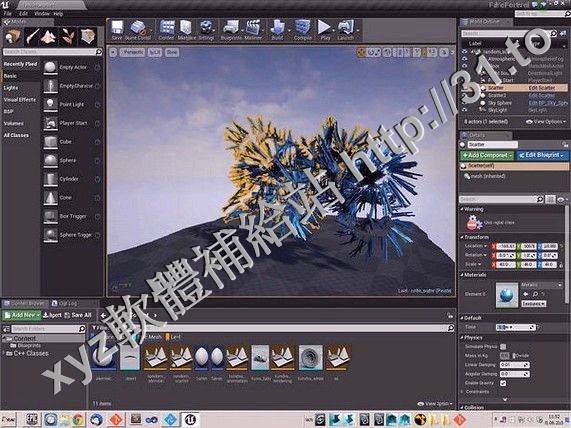Select Landscape mode mountain icon
Screen dimensions: 571x428
tap(49, 37)
